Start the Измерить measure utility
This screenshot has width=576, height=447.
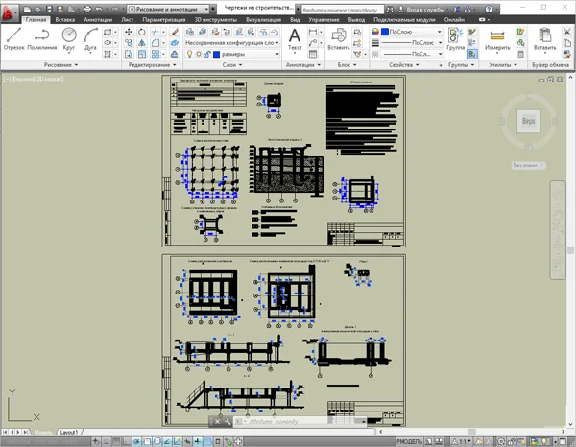[497, 40]
